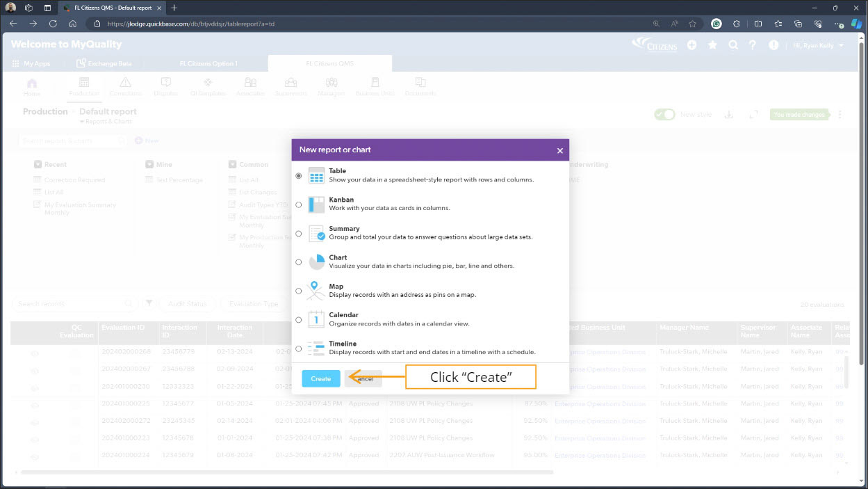Image resolution: width=868 pixels, height=489 pixels.
Task: Collapse the Recent reports group
Action: [x=38, y=165]
